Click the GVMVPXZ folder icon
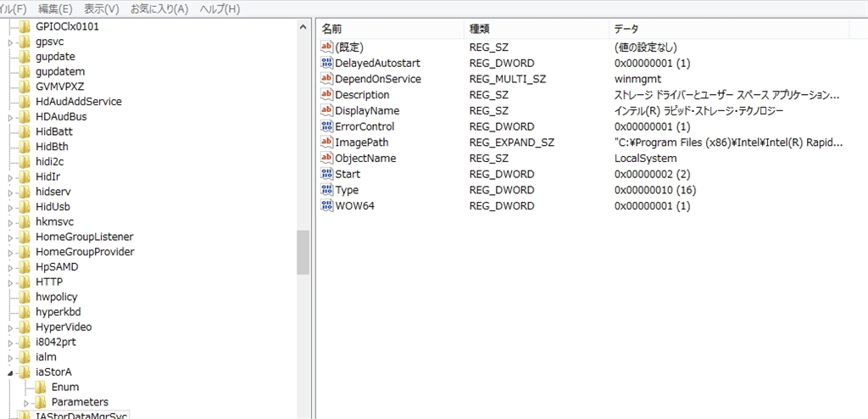Image resolution: width=868 pixels, height=419 pixels. point(25,87)
